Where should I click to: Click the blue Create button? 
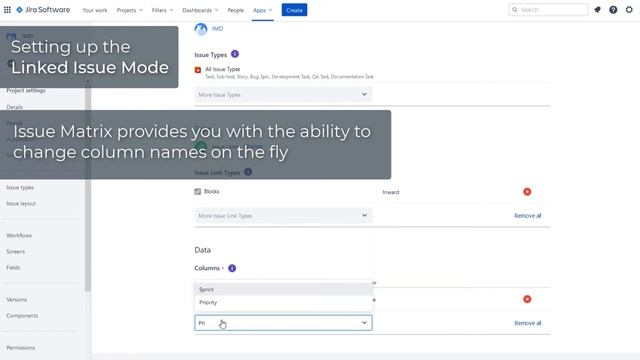(x=294, y=10)
